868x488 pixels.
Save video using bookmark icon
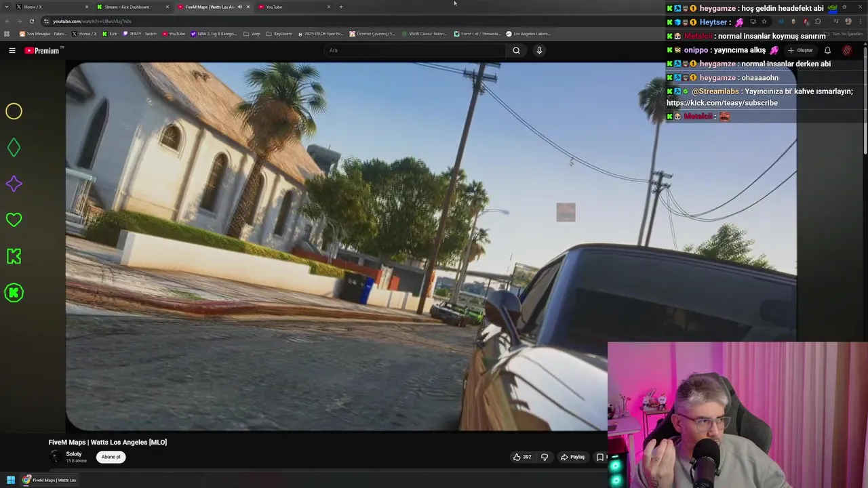click(599, 457)
